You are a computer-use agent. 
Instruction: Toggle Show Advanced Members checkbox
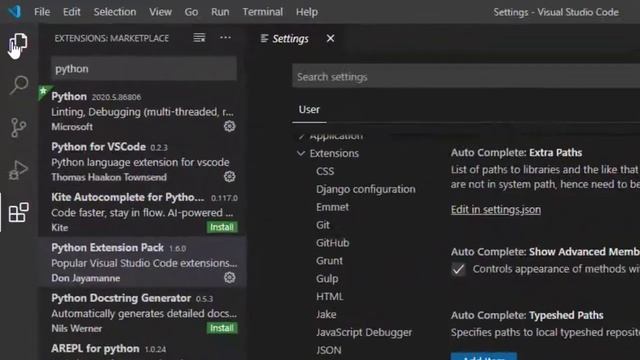coord(458,269)
